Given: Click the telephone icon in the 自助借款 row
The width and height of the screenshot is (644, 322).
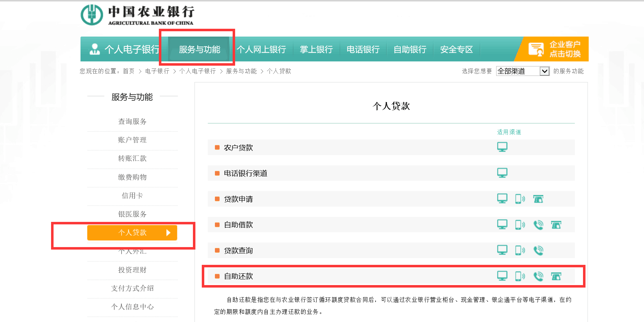Looking at the screenshot, I should click(538, 225).
